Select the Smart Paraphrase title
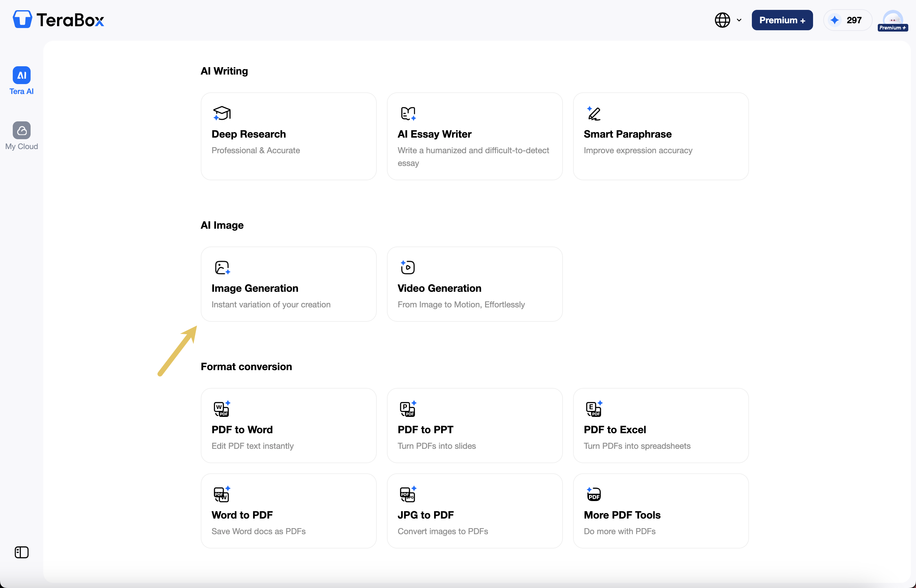Image resolution: width=916 pixels, height=588 pixels. 627,134
